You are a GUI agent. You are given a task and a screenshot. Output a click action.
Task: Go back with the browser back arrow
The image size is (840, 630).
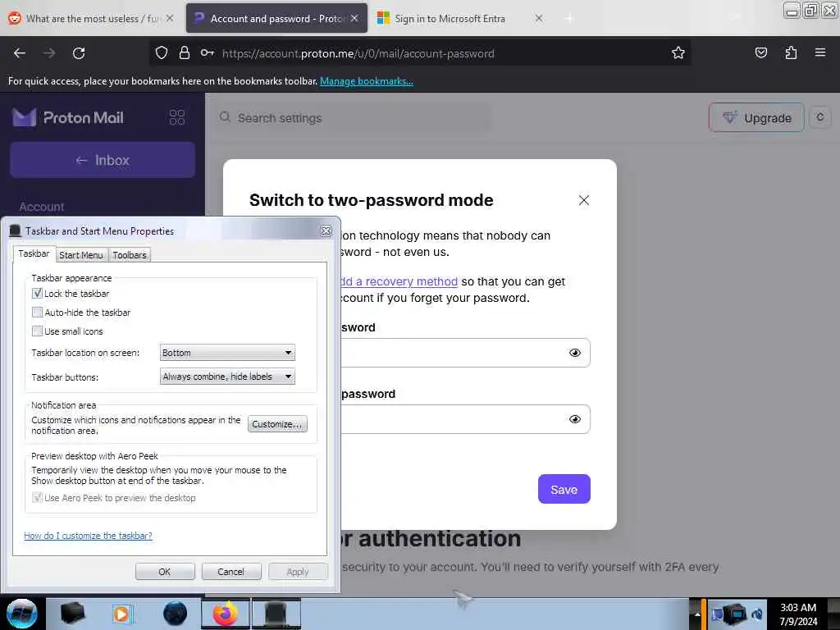point(20,53)
